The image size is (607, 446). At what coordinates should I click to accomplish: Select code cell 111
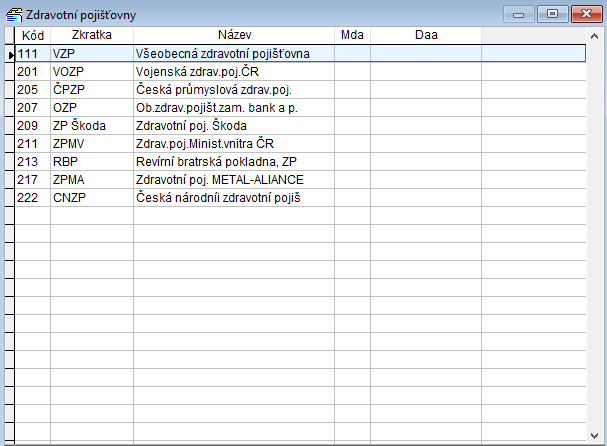point(33,54)
